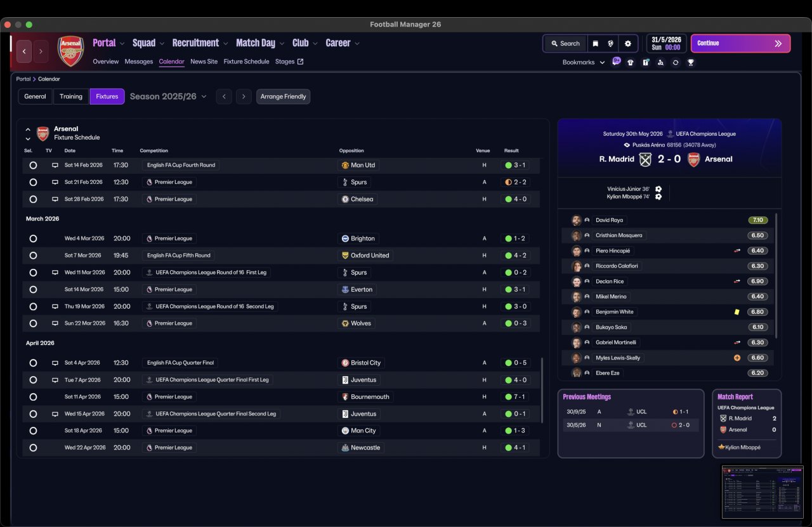Viewport: 812px width, 527px height.
Task: Click the R. Madrid crest in the match header
Action: 645,159
